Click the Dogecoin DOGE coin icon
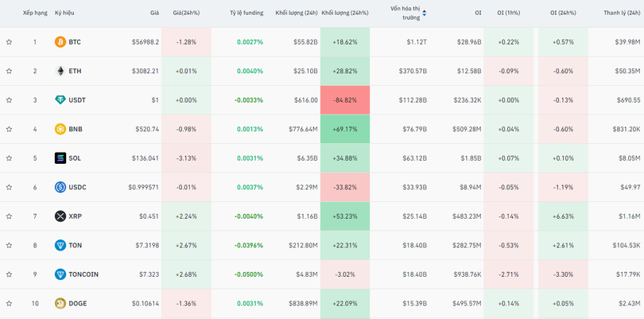Image resolution: width=644 pixels, height=319 pixels. pyautogui.click(x=60, y=303)
